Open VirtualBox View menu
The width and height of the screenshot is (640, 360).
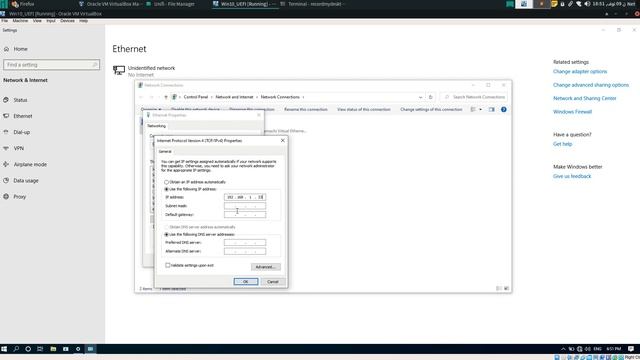coord(37,21)
